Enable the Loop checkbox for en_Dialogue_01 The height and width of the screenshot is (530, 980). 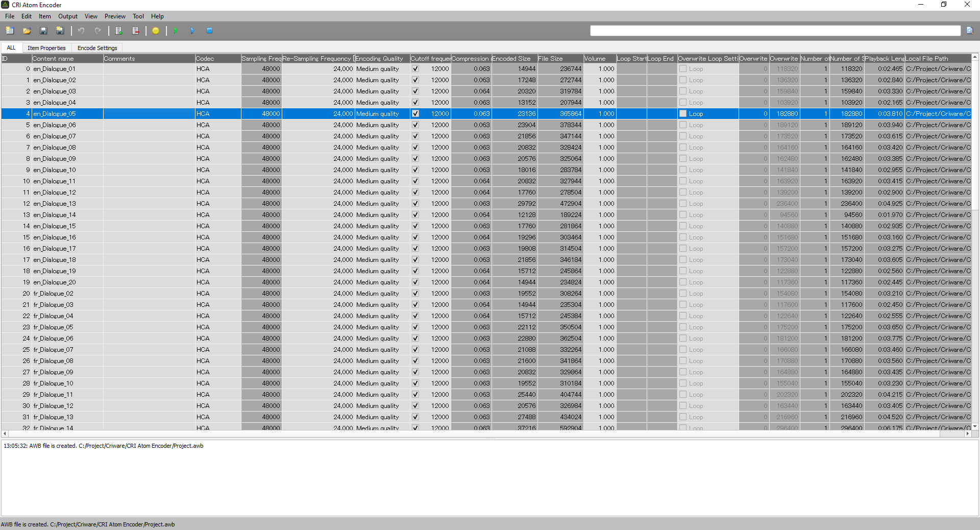tap(683, 69)
